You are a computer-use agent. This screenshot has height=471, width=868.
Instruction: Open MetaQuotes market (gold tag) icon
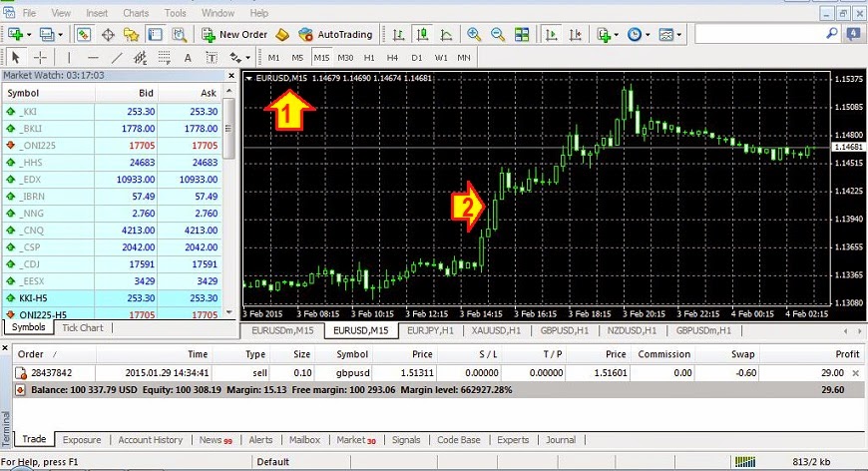(282, 34)
